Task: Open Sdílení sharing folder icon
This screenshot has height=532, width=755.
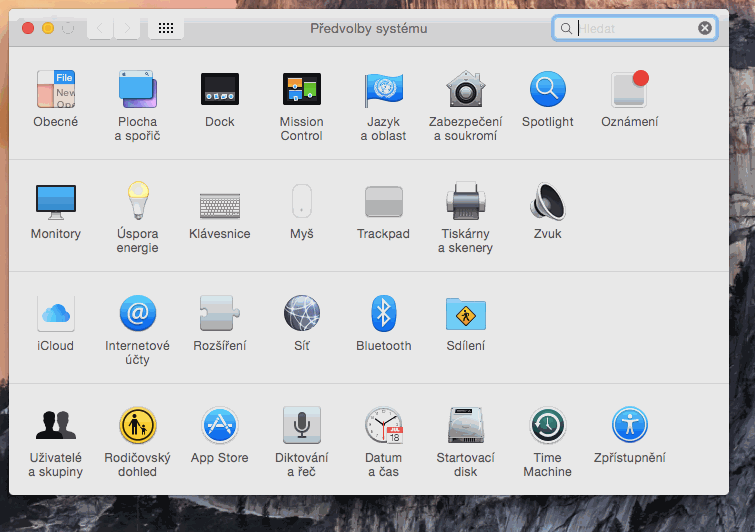Action: [466, 314]
